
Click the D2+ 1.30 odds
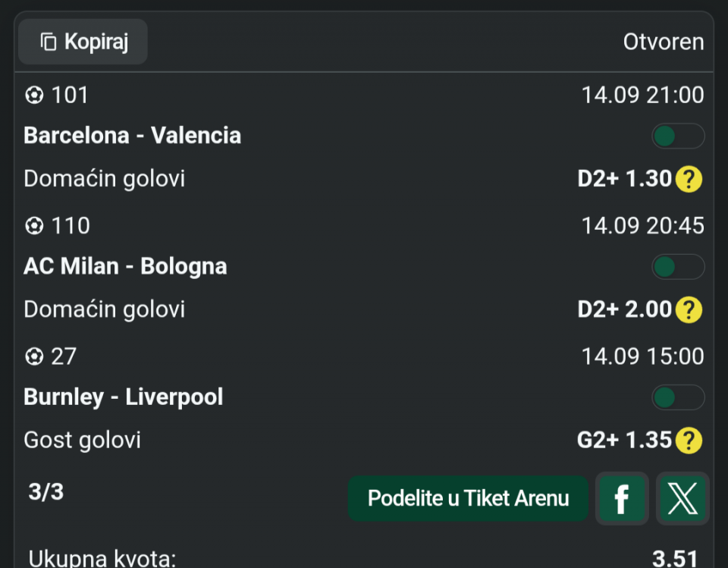coord(624,179)
